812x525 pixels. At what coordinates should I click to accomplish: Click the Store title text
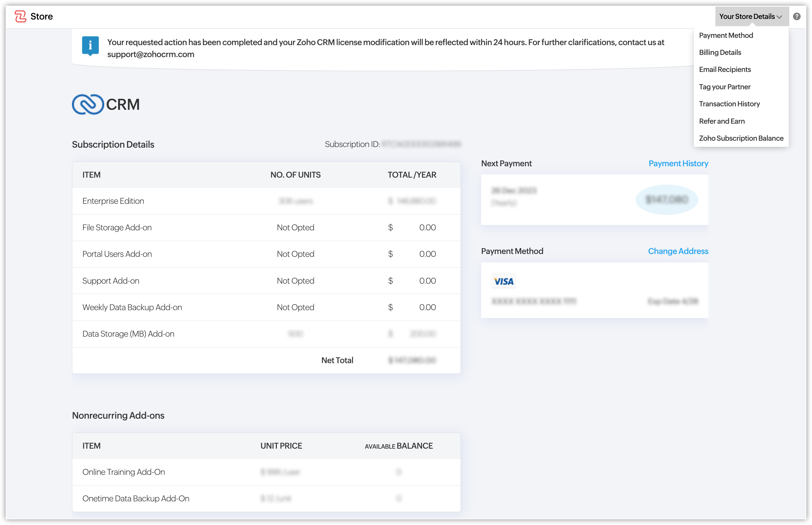coord(42,16)
